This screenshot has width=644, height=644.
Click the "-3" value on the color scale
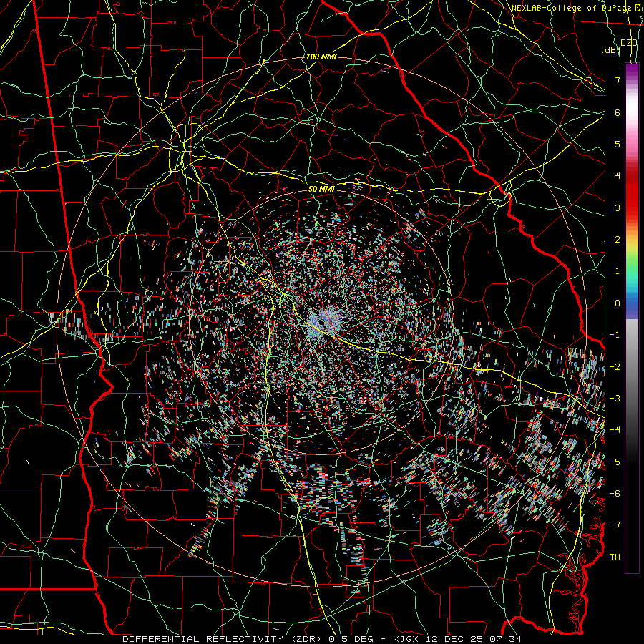point(615,399)
